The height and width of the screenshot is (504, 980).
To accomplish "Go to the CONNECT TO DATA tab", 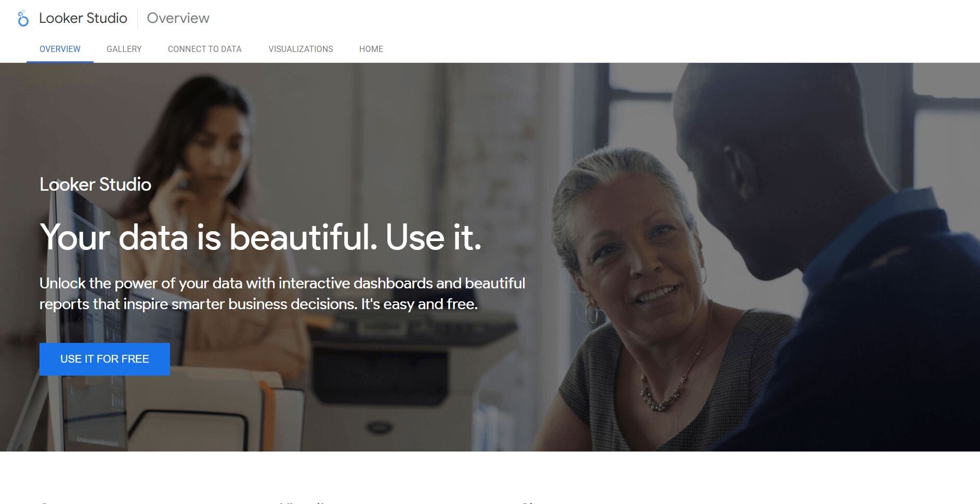I will [205, 49].
